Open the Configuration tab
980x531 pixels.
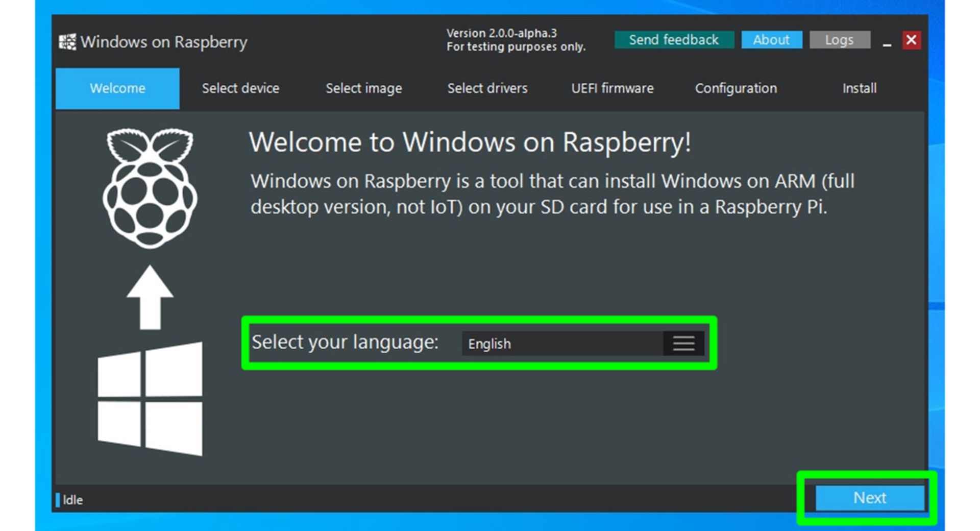[x=736, y=88]
